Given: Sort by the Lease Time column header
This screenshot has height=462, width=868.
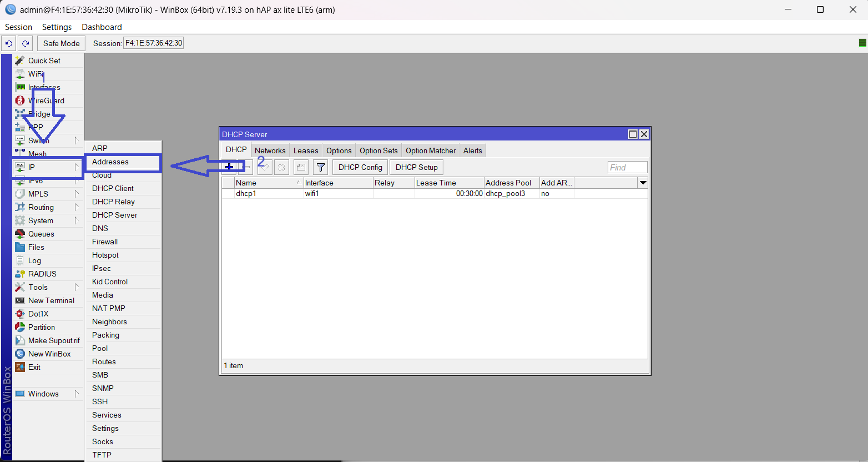Looking at the screenshot, I should pos(449,183).
